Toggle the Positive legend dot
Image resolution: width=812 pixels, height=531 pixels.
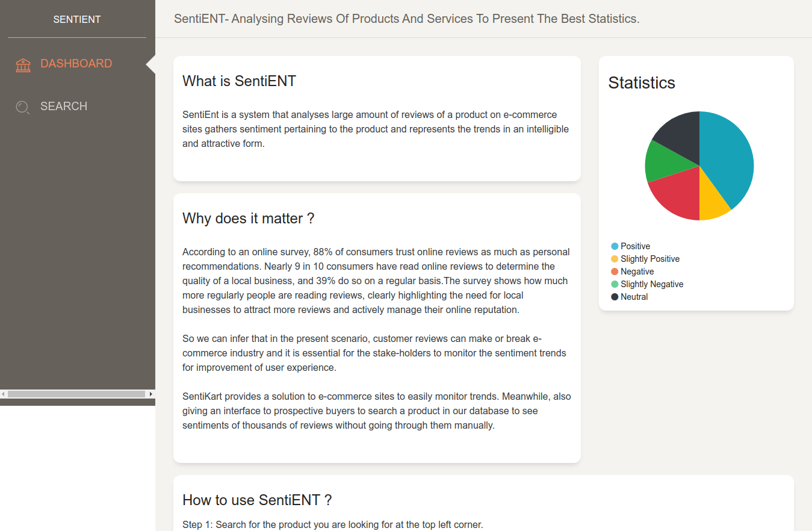(615, 246)
